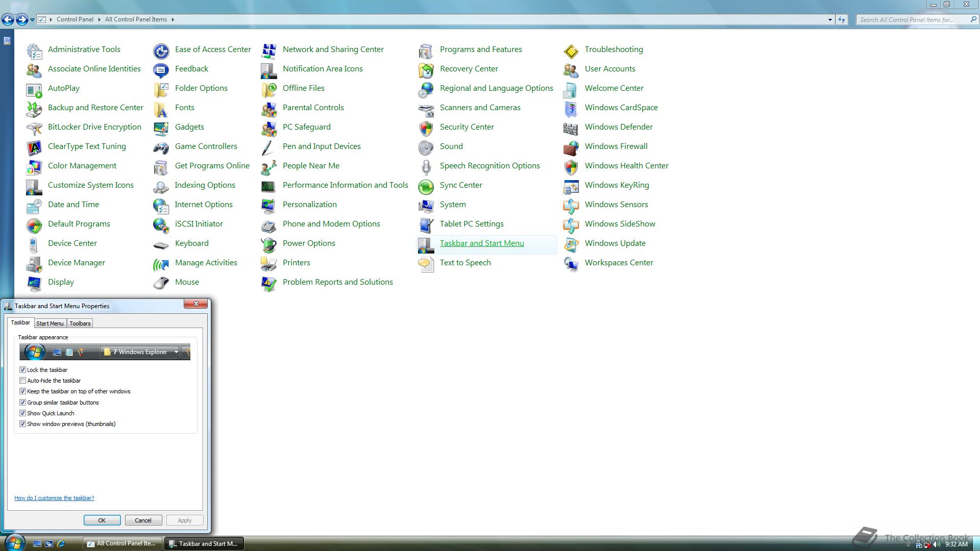Viewport: 980px width, 551px height.
Task: Uncheck Group similar taskbar buttons
Action: click(22, 402)
